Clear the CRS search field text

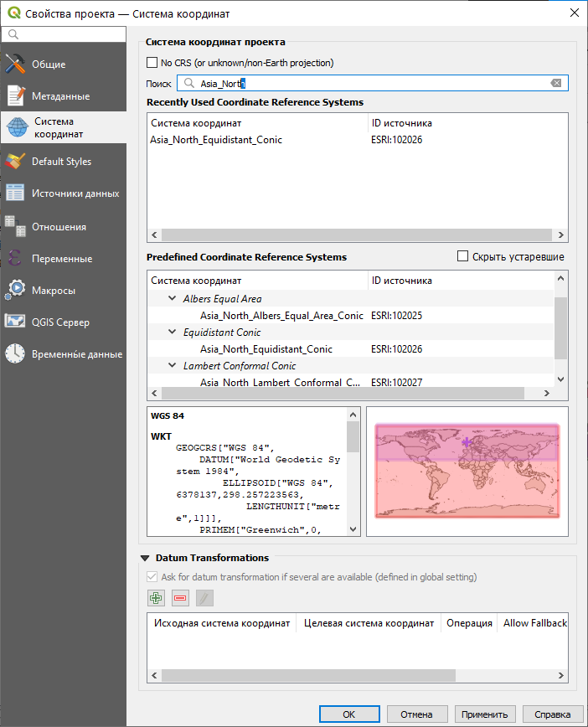pyautogui.click(x=555, y=83)
